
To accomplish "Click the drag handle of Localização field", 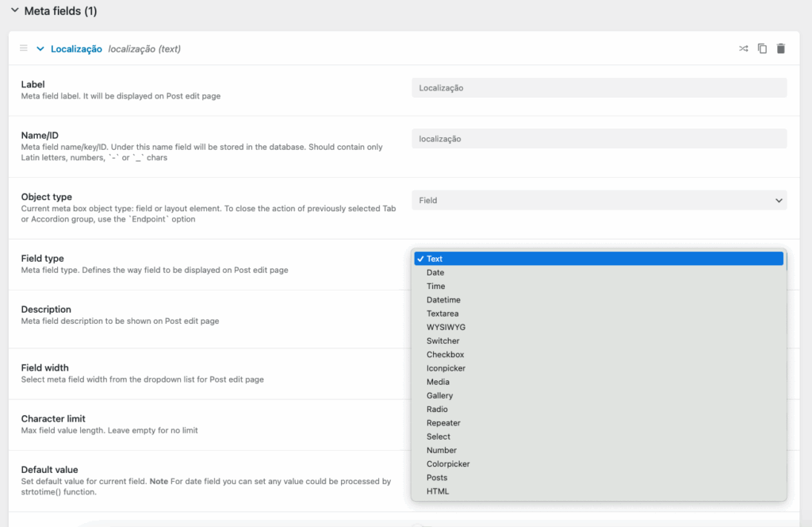I will [24, 48].
